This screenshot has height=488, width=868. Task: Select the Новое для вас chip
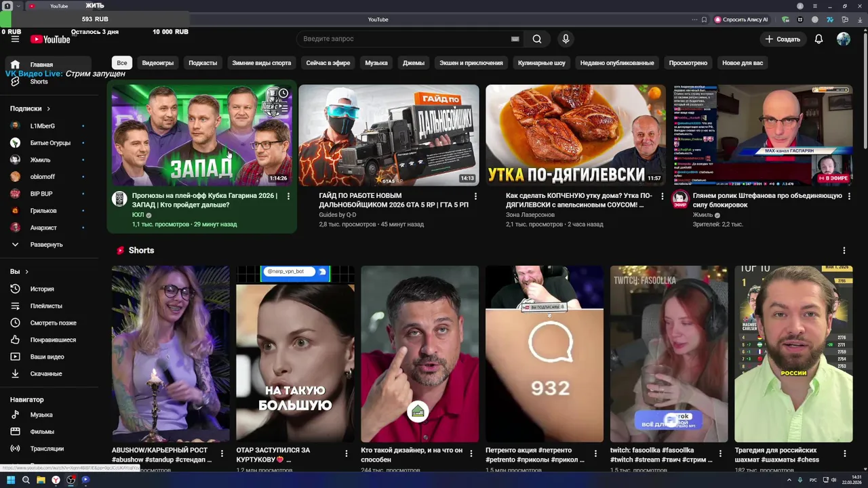pos(743,63)
